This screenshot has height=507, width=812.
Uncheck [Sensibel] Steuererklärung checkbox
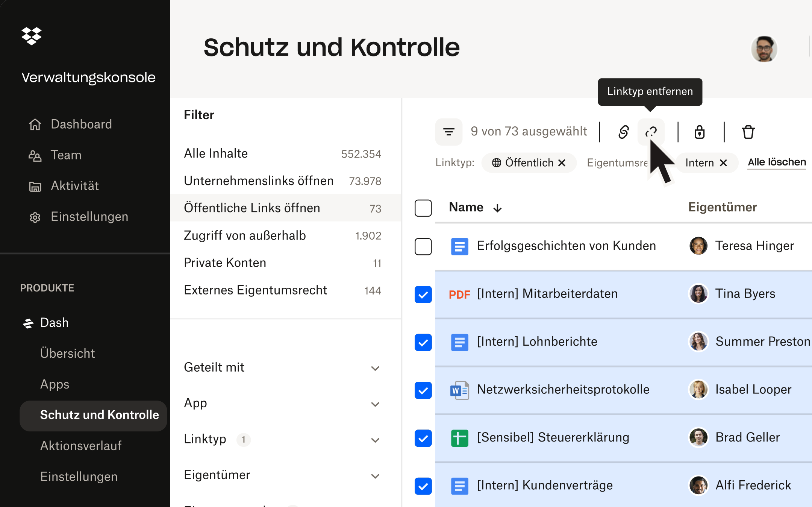(423, 438)
